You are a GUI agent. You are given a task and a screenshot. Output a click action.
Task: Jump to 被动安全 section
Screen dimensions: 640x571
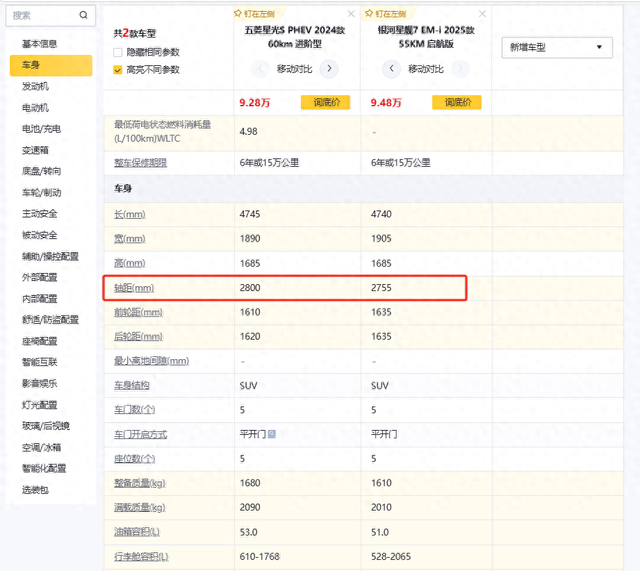(40, 235)
